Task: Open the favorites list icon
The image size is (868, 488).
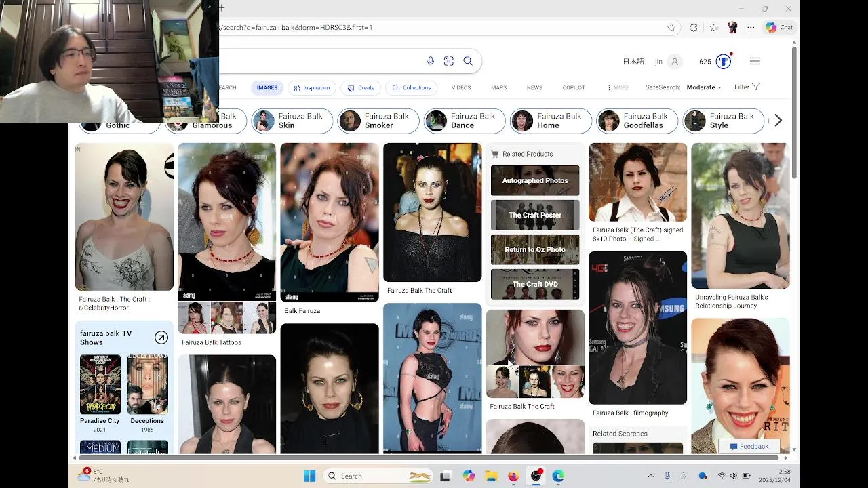Action: 714,28
